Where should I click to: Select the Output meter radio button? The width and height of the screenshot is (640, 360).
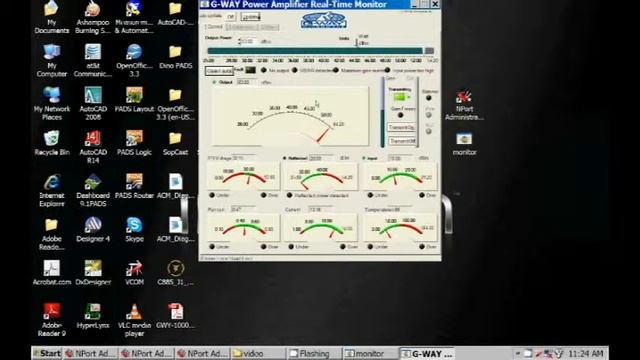[x=214, y=82]
